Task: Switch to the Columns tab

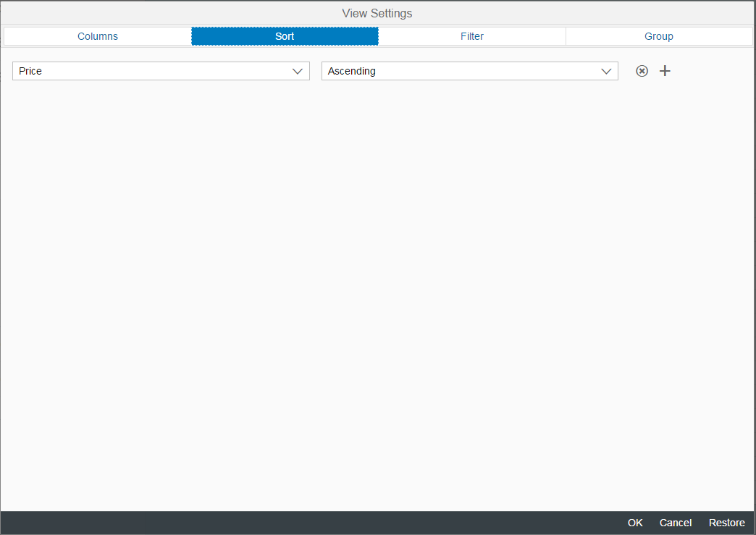Action: 98,36
